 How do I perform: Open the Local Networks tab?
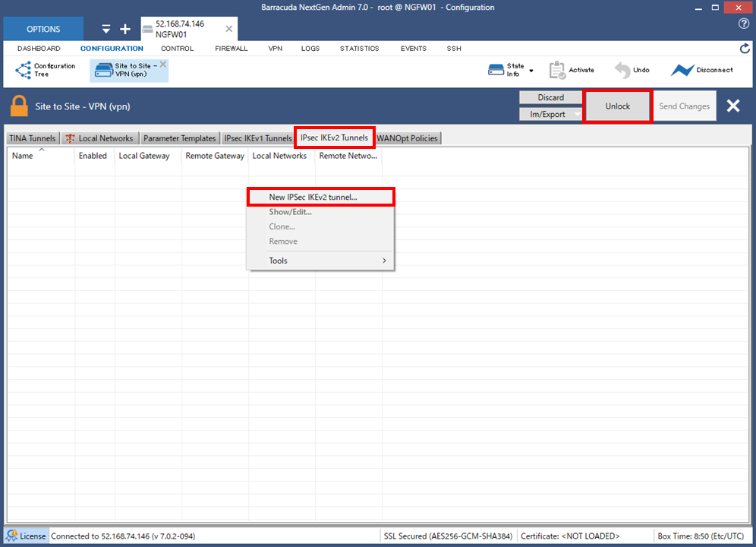click(100, 138)
